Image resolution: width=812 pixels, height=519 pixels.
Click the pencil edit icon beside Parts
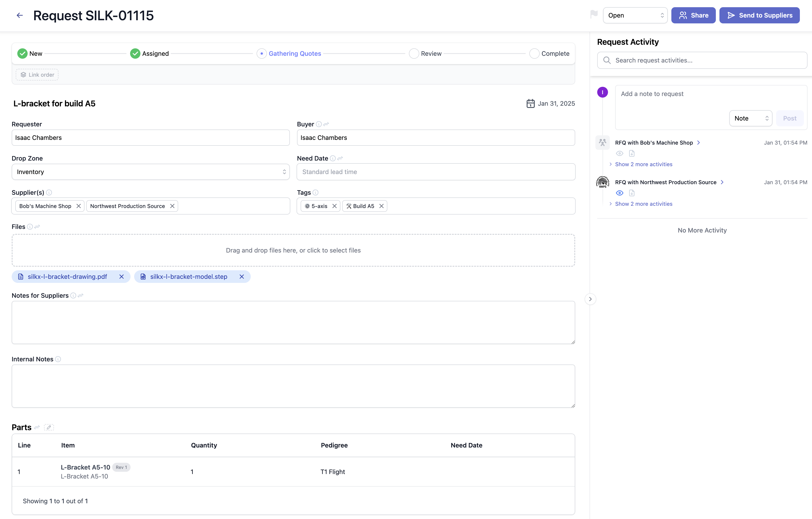(x=49, y=427)
